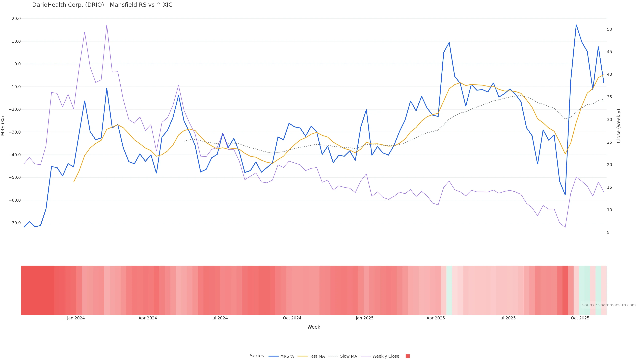Click the 50 label on Close axis

pos(609,29)
